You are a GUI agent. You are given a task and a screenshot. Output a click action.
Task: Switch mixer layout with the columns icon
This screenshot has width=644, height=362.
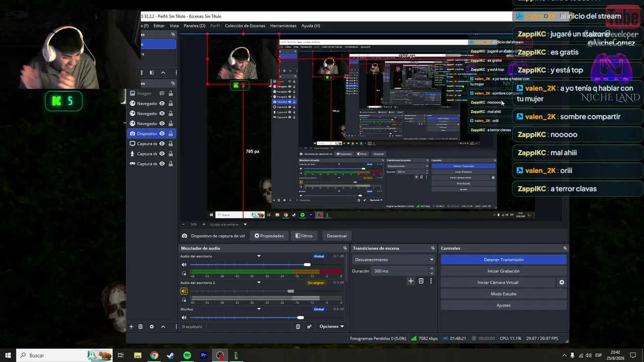(x=298, y=326)
